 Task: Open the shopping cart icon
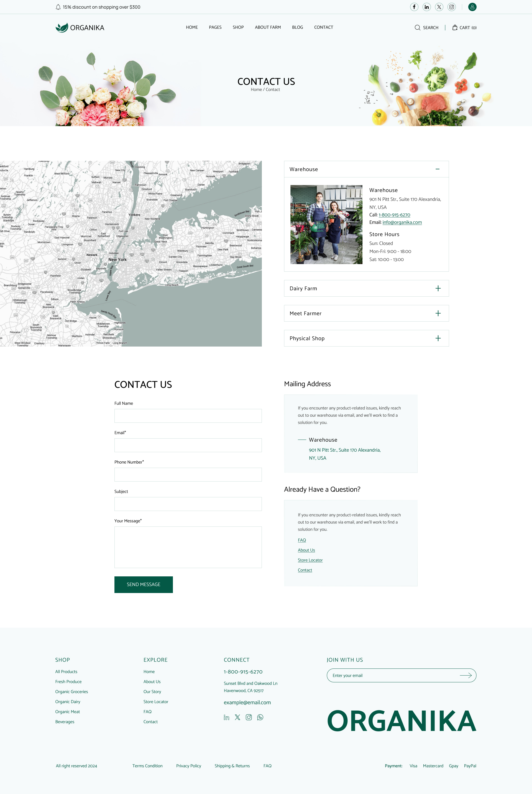[455, 27]
